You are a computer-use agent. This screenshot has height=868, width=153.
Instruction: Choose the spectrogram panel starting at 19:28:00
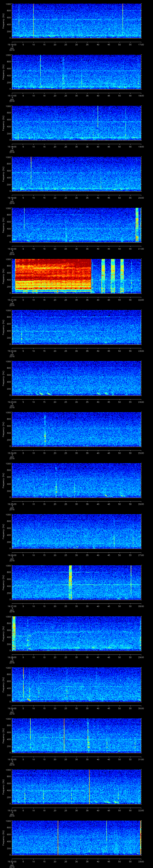(x=77, y=633)
